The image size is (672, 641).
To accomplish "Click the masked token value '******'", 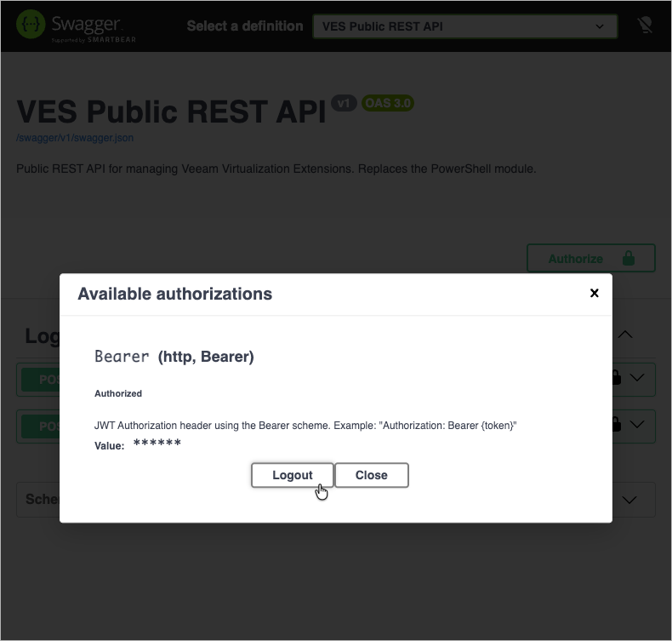I will tap(157, 443).
